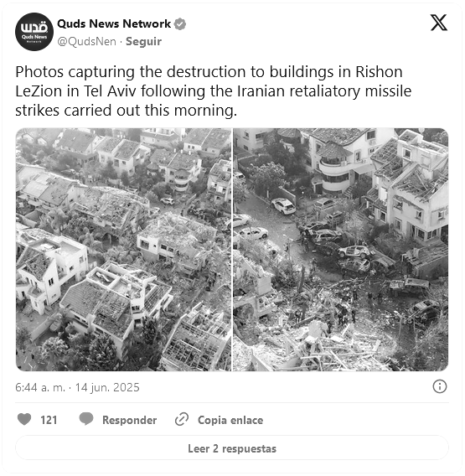
Task: Follow the account via Seguir
Action: [143, 41]
